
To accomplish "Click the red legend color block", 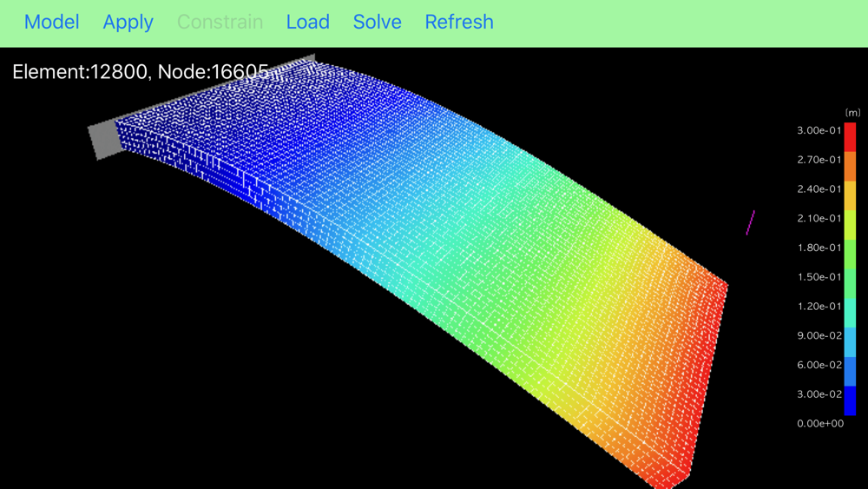I will tap(850, 137).
